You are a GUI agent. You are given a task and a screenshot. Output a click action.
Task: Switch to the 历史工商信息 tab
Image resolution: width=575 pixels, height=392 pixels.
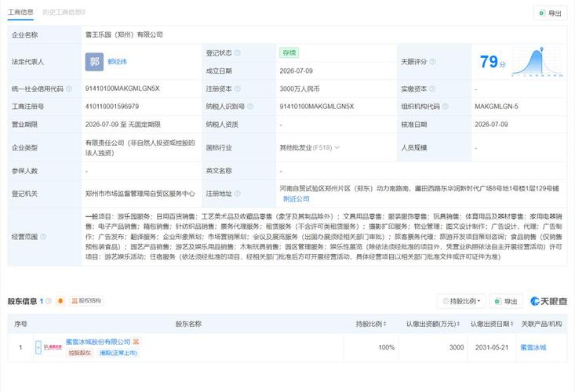tap(64, 12)
